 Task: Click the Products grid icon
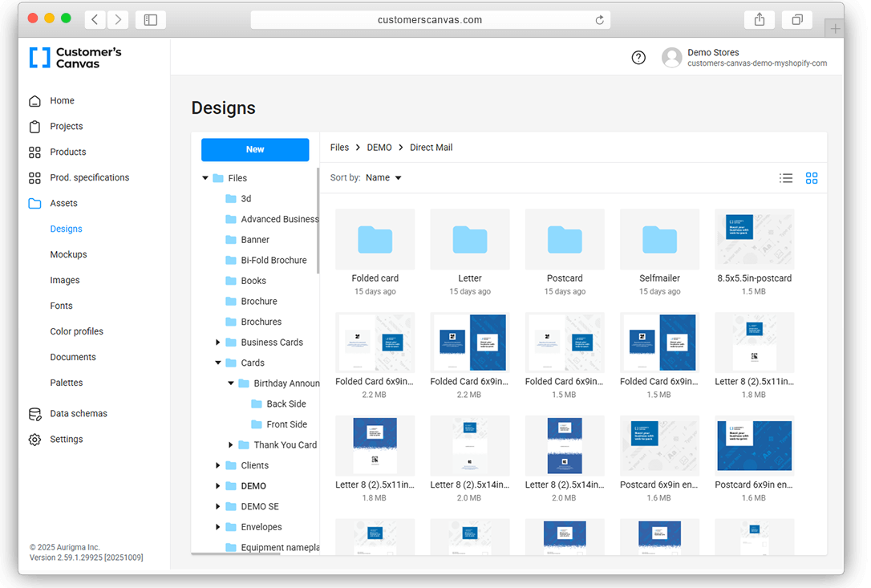click(34, 152)
